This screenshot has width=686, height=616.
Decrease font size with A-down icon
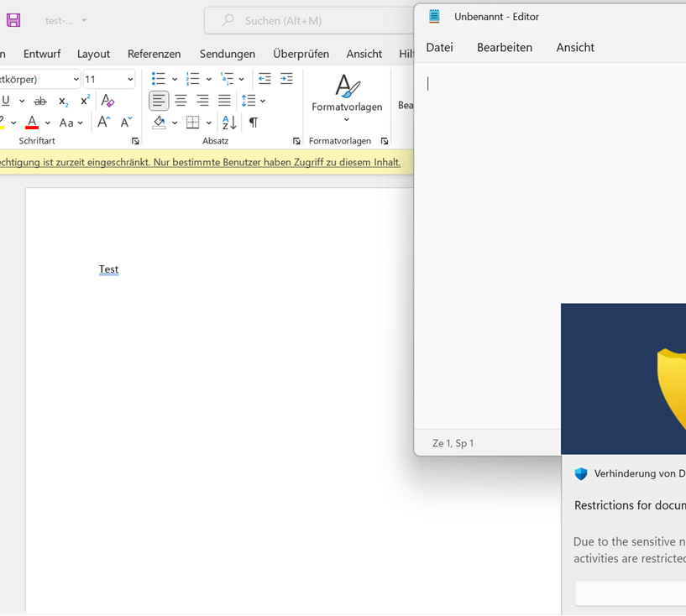click(126, 122)
